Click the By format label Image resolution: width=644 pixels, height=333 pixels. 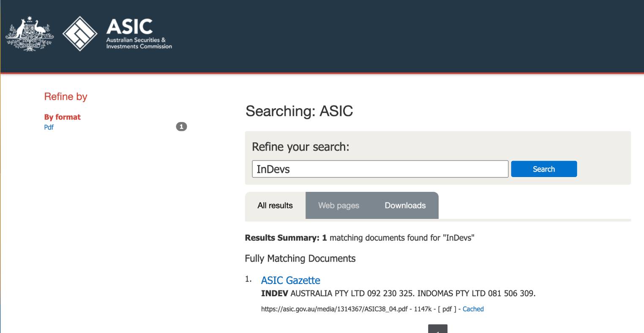click(x=62, y=117)
